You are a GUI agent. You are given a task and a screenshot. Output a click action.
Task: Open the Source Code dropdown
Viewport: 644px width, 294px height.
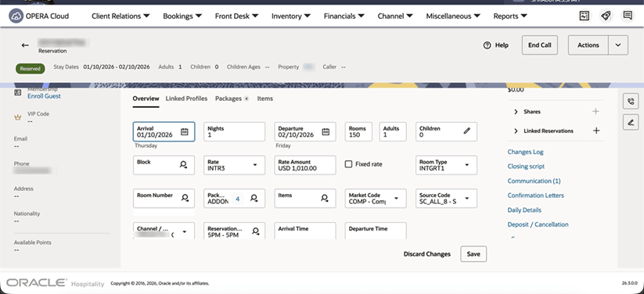pyautogui.click(x=466, y=199)
